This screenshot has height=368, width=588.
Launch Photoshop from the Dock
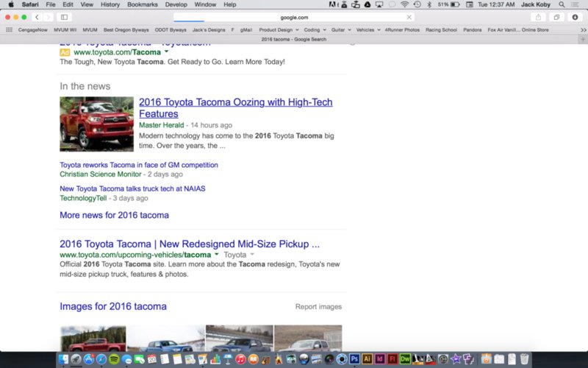pyautogui.click(x=354, y=359)
